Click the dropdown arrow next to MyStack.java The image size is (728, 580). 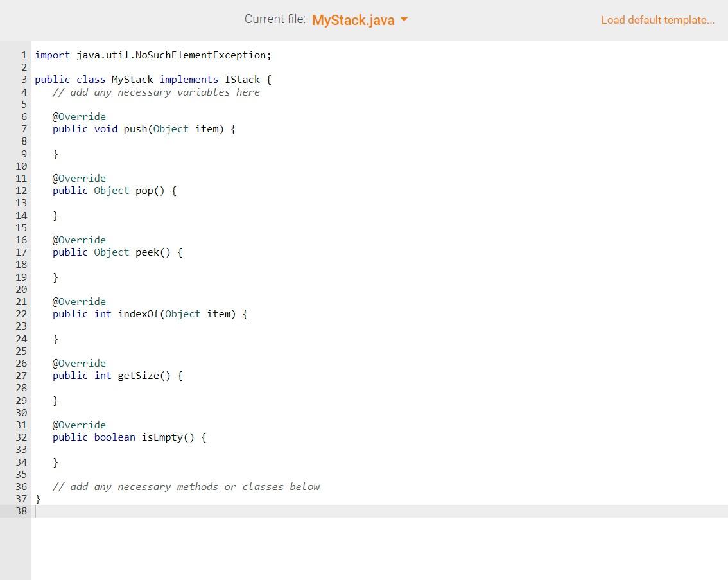pyautogui.click(x=404, y=20)
